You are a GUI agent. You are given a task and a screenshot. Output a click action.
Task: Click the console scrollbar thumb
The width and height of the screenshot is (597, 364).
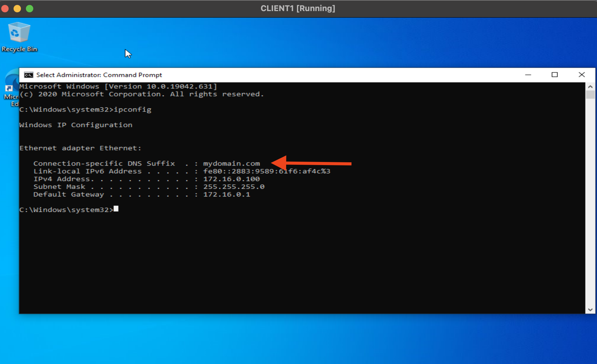590,95
